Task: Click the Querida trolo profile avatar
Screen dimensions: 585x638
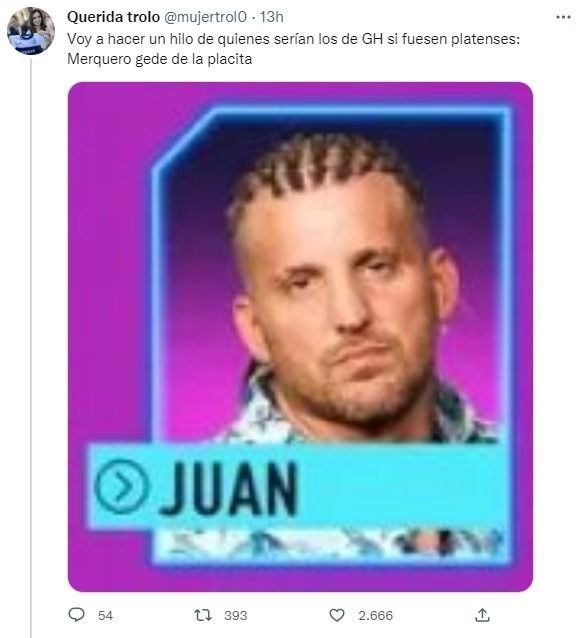Action: click(31, 31)
